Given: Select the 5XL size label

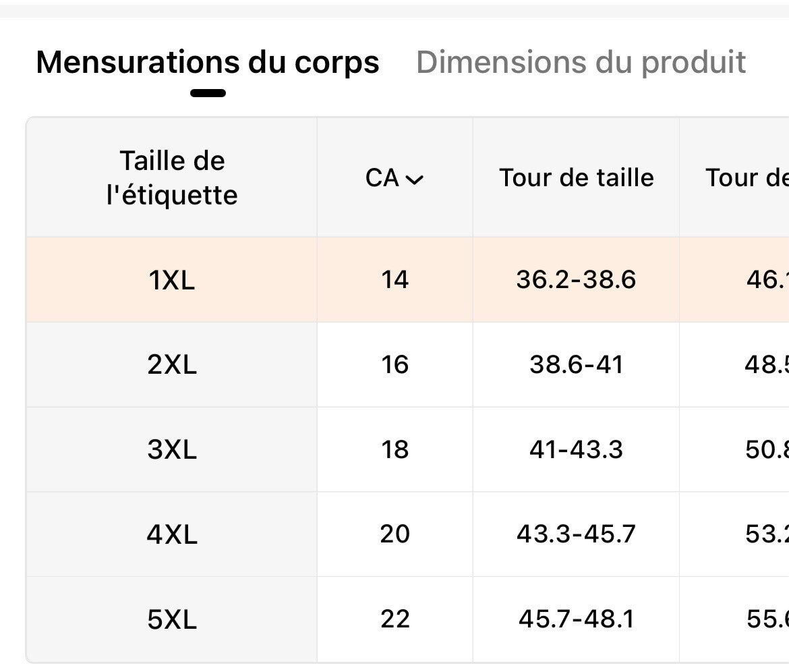Looking at the screenshot, I should point(172,619).
